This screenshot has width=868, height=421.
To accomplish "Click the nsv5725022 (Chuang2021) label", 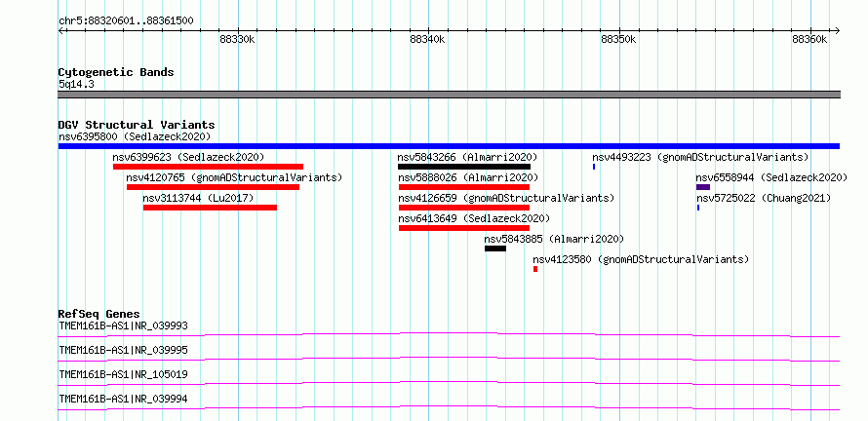I will 764,198.
